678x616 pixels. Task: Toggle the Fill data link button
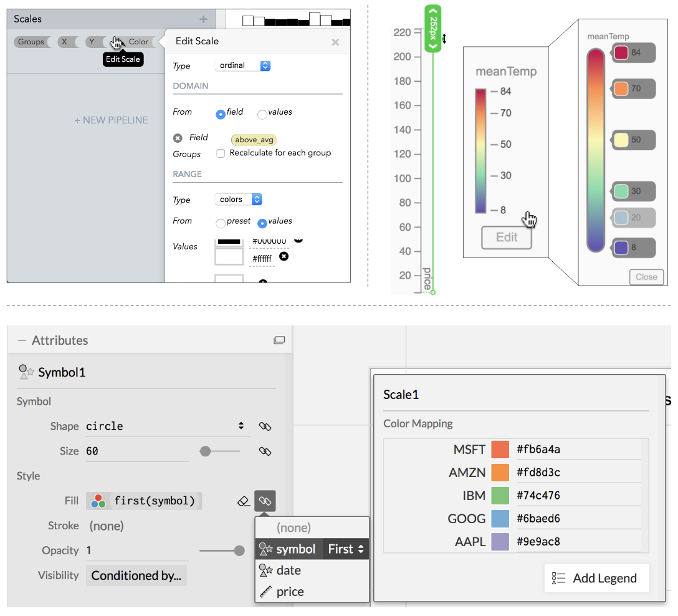click(x=265, y=501)
